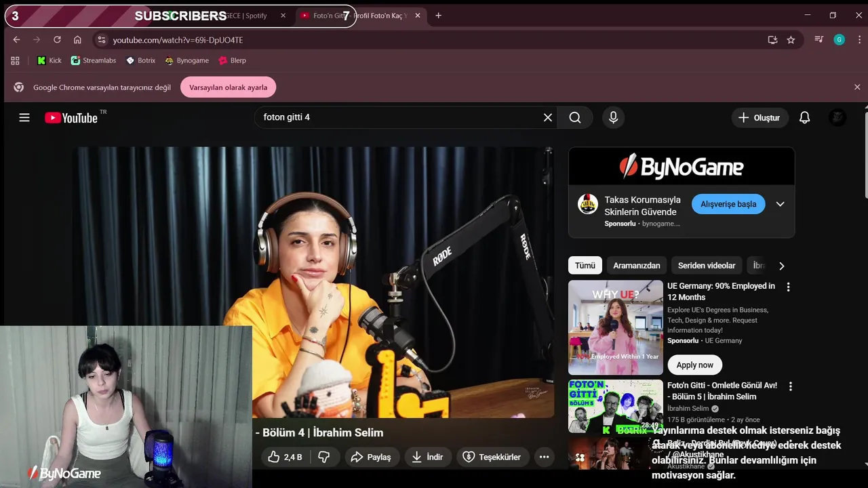The height and width of the screenshot is (488, 868).
Task: Click the install app icon in address bar
Action: tap(772, 40)
